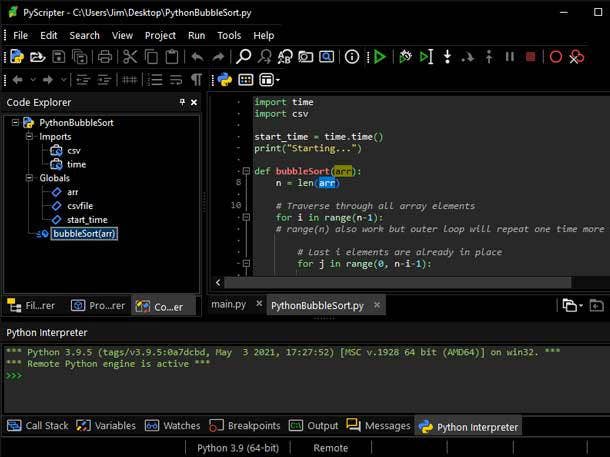Click the Debug bug icon
The height and width of the screenshot is (457, 610).
coord(404,57)
